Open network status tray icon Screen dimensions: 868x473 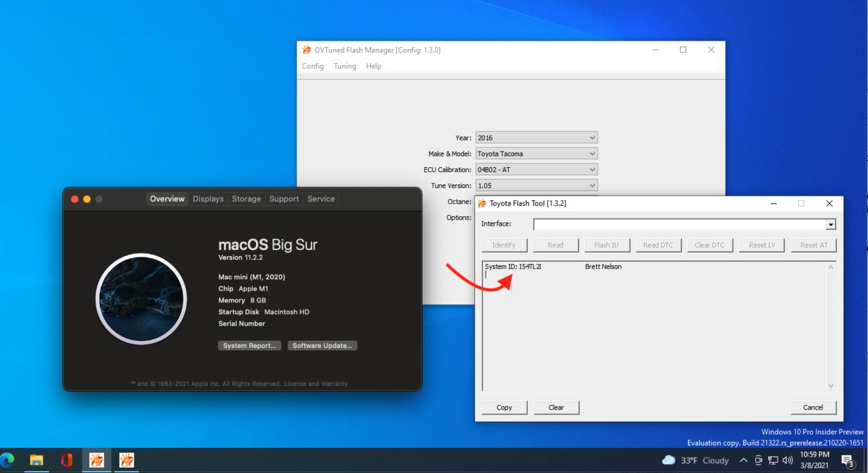pos(773,460)
